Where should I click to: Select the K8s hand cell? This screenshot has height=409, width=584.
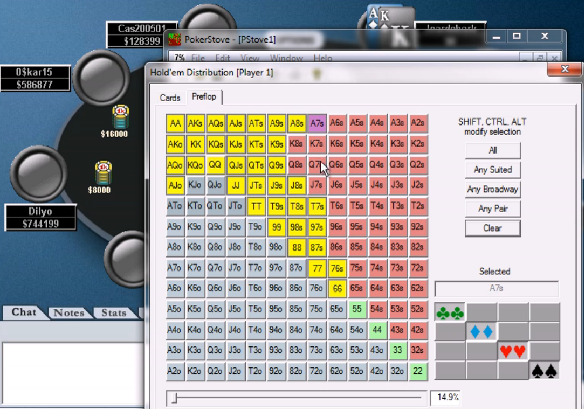(x=296, y=144)
